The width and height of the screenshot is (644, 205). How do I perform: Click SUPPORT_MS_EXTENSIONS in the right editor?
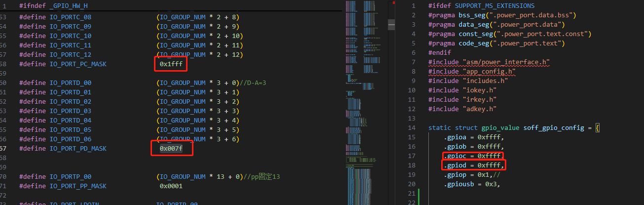pos(494,6)
